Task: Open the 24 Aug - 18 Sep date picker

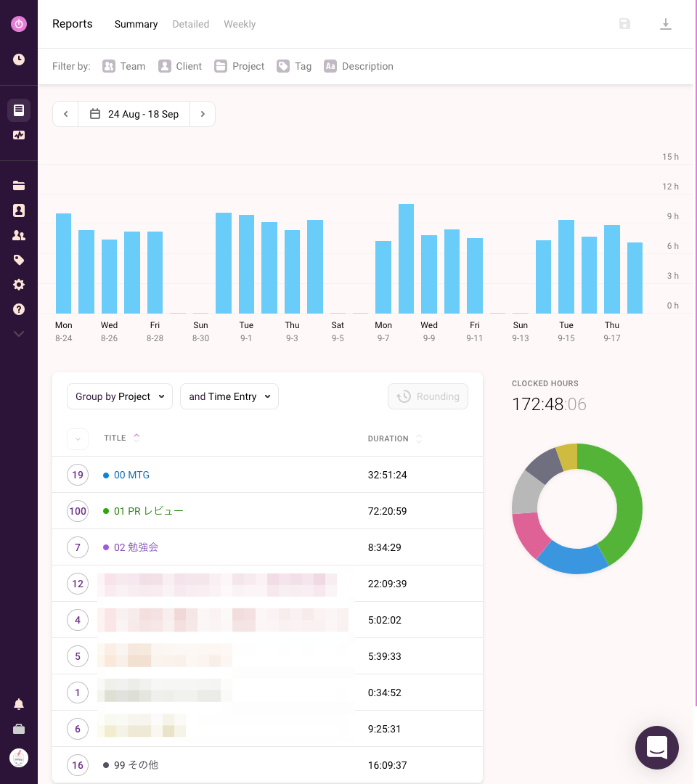Action: [134, 114]
